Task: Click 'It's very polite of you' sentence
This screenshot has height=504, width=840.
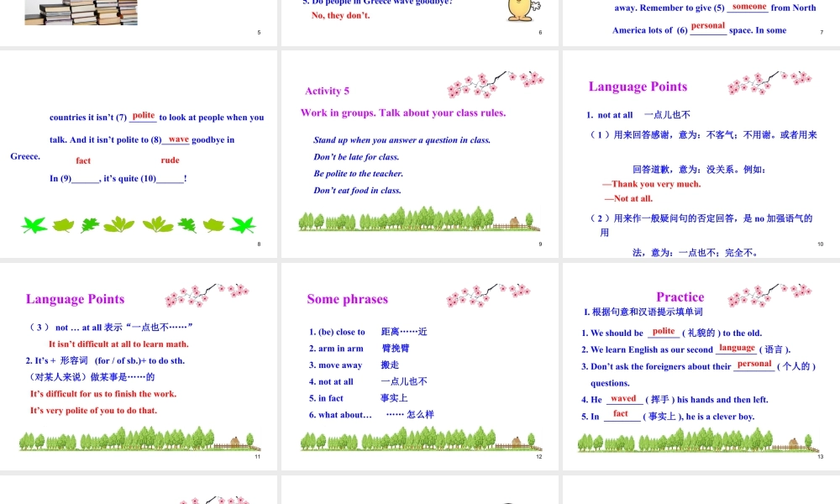Action: (93, 410)
